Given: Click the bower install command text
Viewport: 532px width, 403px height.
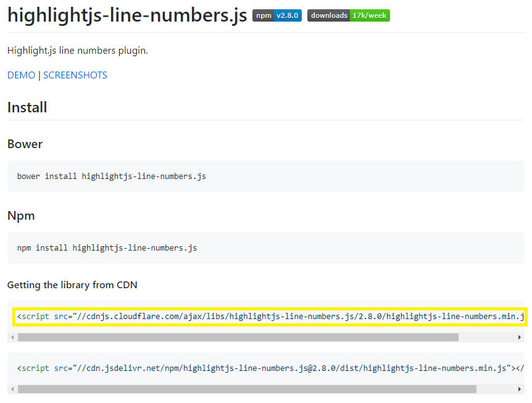Looking at the screenshot, I should pos(112,177).
